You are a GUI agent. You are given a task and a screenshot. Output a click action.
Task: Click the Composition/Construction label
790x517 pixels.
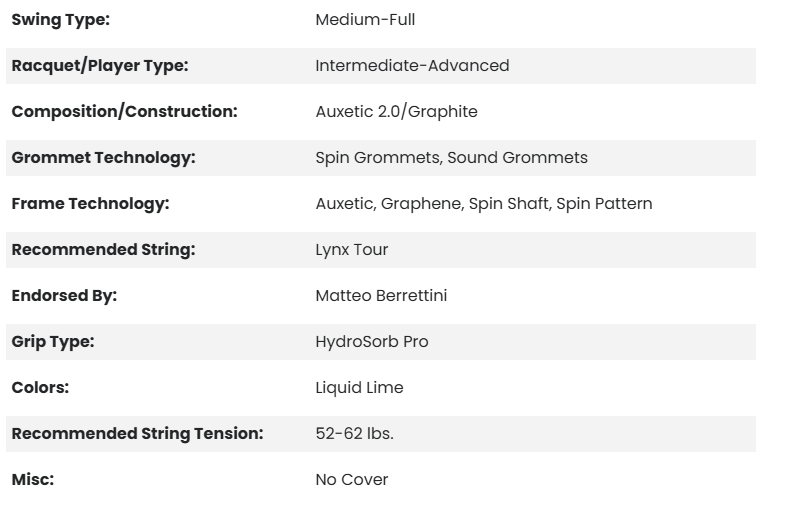coord(124,112)
